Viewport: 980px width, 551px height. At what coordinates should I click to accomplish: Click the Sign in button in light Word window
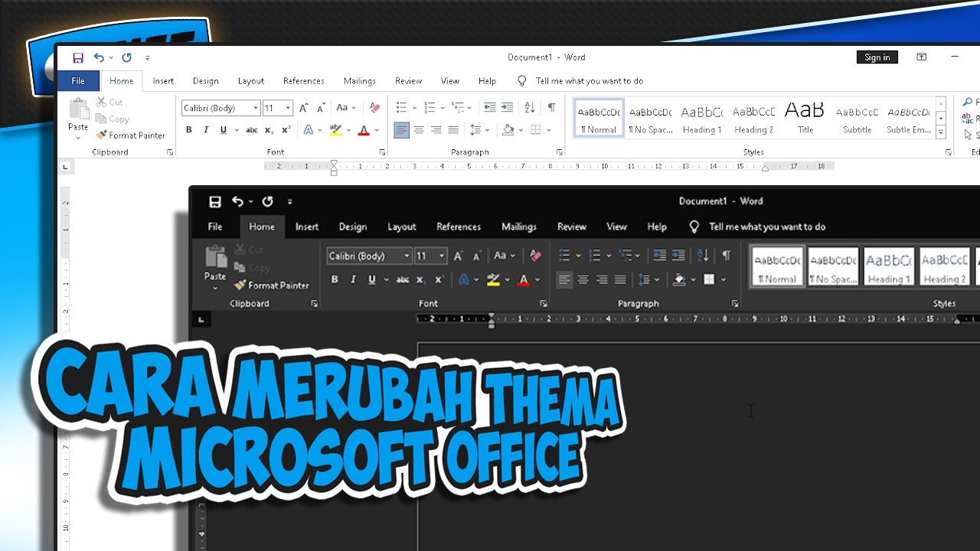[877, 57]
